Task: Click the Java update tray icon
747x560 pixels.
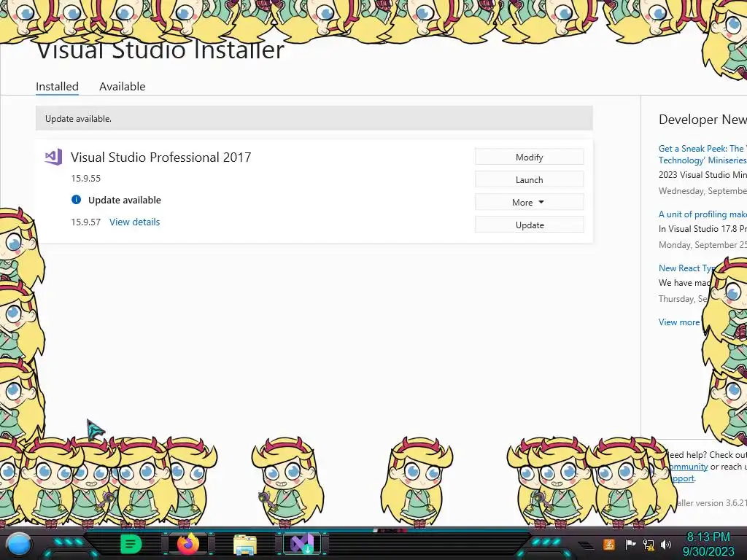Action: [609, 544]
